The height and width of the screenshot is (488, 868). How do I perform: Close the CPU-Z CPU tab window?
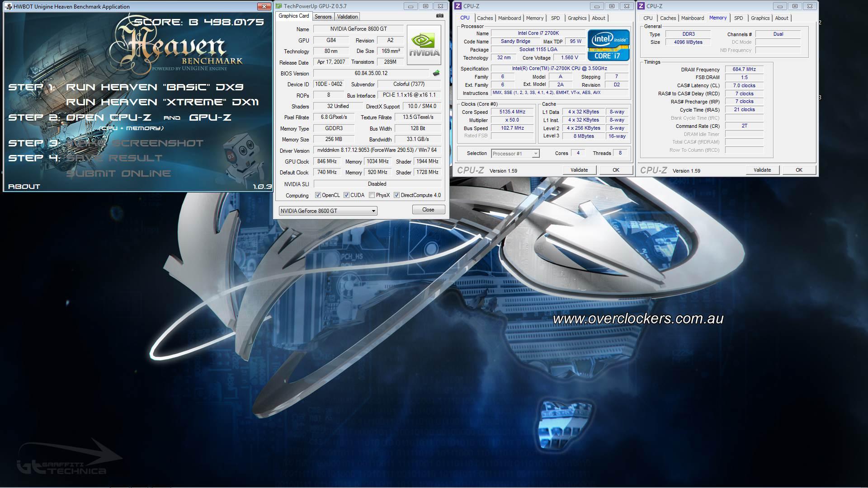coord(627,6)
